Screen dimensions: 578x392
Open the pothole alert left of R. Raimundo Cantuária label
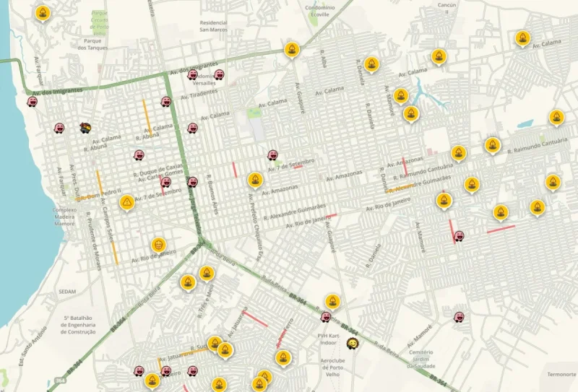click(x=493, y=145)
